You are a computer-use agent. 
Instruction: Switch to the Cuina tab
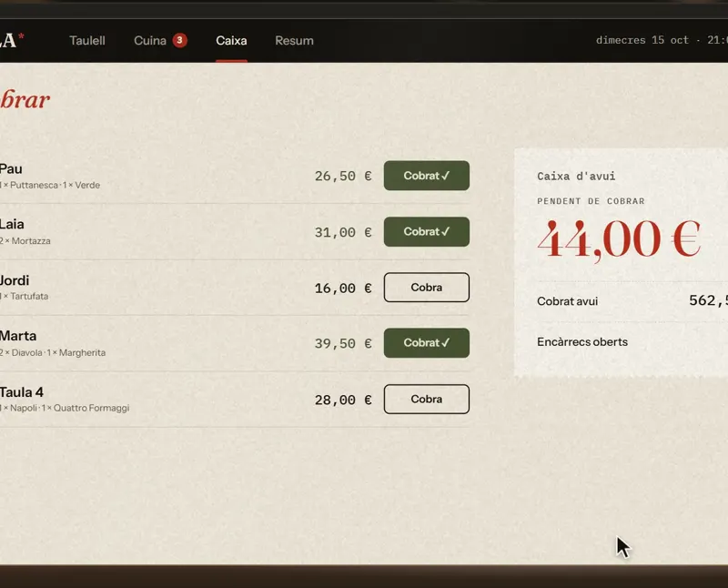tap(150, 41)
